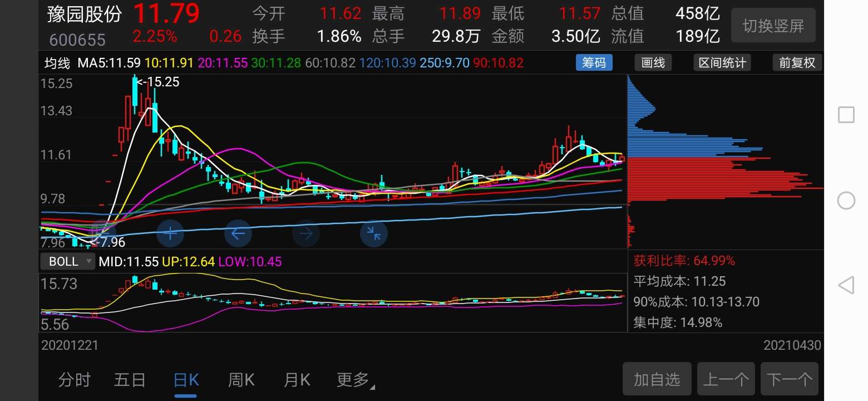Pan chart left with the left arrow circle

[238, 233]
